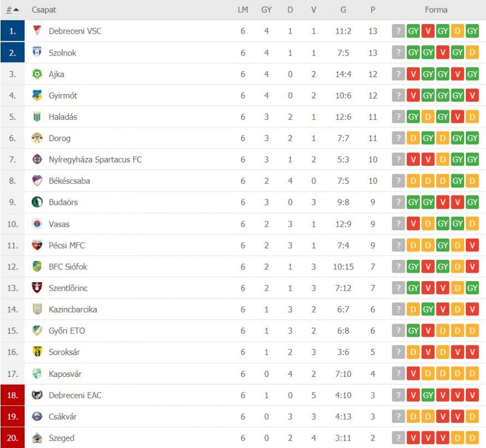The width and height of the screenshot is (486, 448).
Task: Click the Haladás striped crest icon
Action: 37,116
